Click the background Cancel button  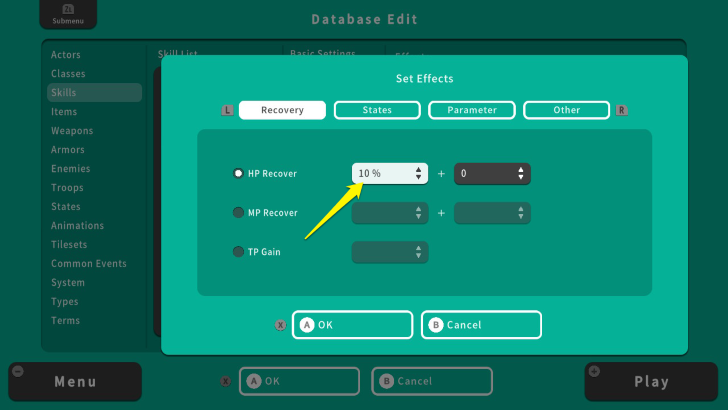click(432, 382)
